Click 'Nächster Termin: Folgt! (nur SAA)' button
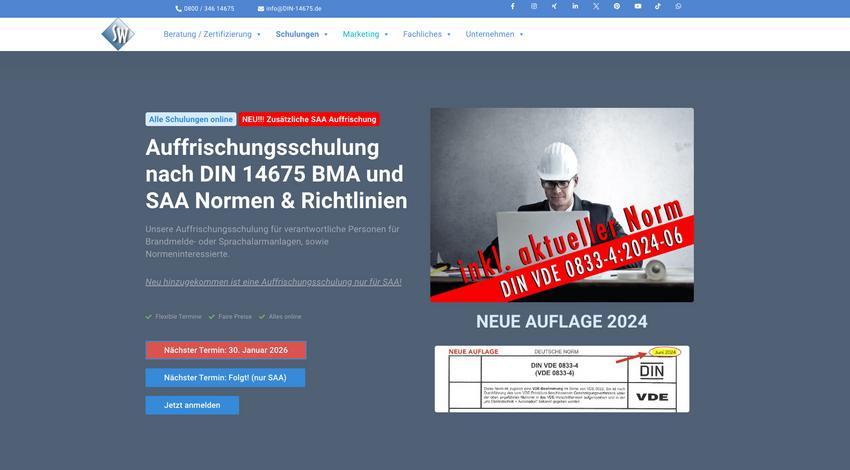Viewport: 850px width, 470px height. pos(225,378)
